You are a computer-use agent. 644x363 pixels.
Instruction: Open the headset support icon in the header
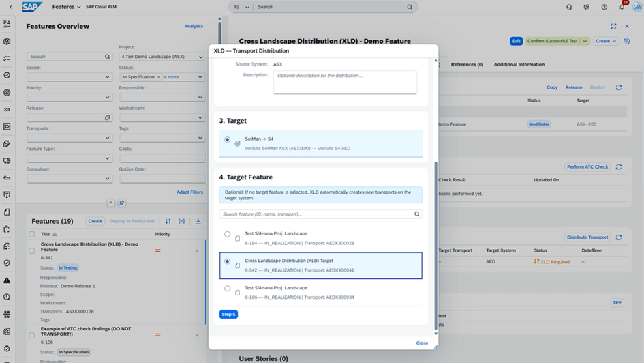569,7
